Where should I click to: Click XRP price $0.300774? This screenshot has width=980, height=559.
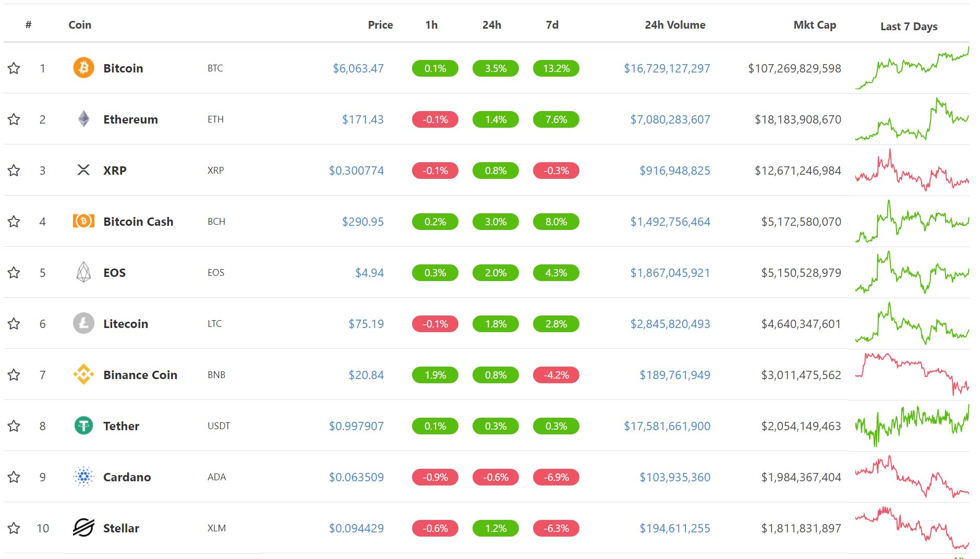tap(356, 170)
